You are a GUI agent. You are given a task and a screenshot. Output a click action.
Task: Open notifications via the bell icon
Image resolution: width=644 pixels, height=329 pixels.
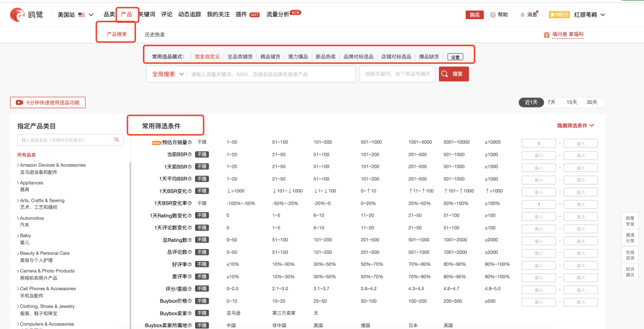pyautogui.click(x=522, y=15)
